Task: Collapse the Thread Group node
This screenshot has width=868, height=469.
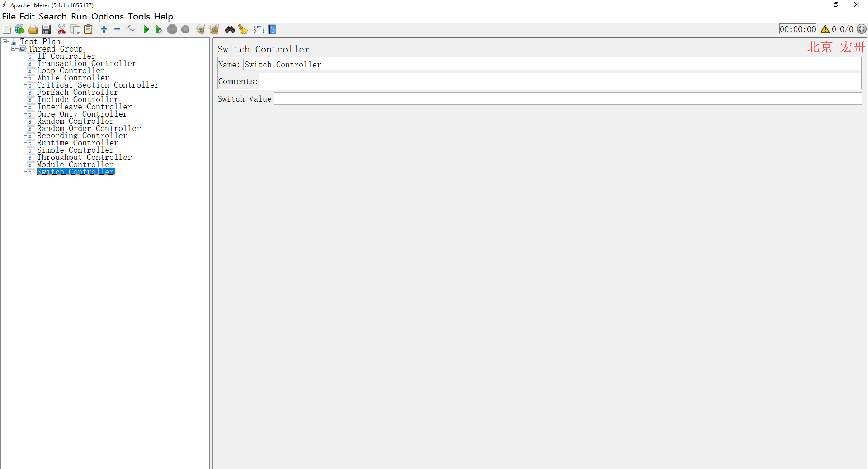Action: coord(13,49)
